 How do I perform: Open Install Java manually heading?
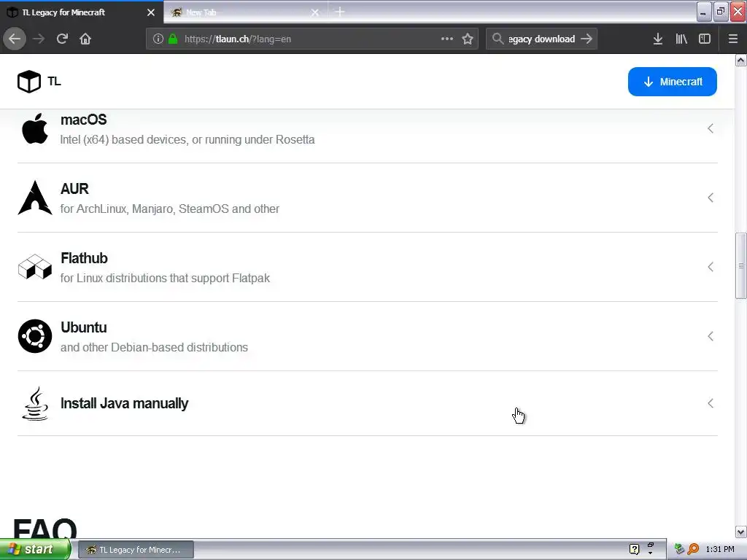click(124, 403)
